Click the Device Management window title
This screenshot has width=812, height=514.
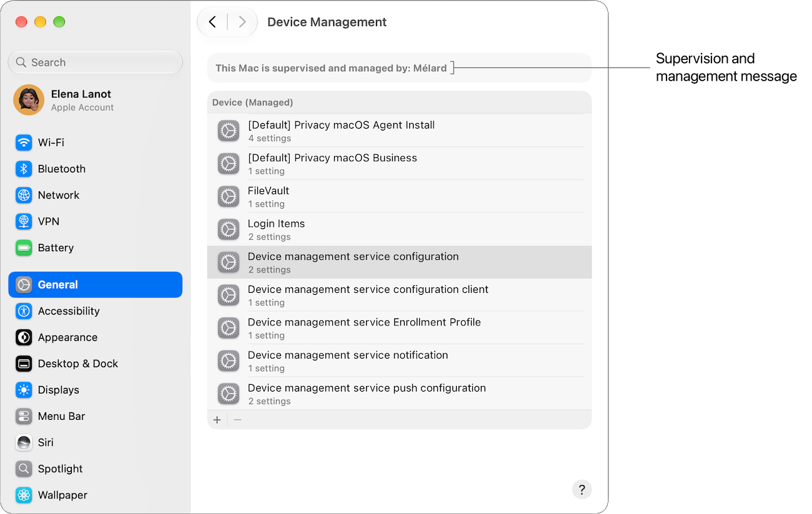(327, 22)
